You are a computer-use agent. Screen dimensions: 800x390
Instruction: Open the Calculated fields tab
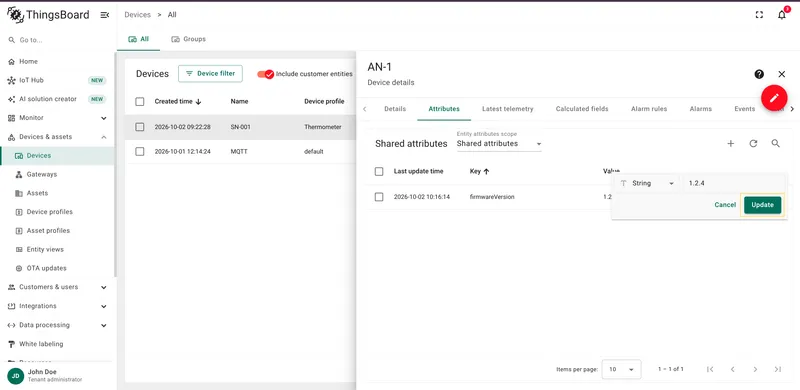pyautogui.click(x=582, y=109)
